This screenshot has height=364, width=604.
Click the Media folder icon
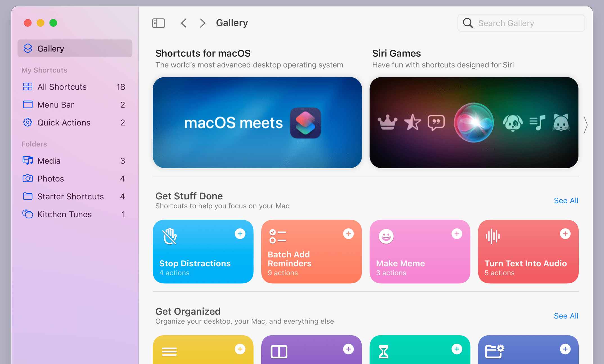point(28,160)
